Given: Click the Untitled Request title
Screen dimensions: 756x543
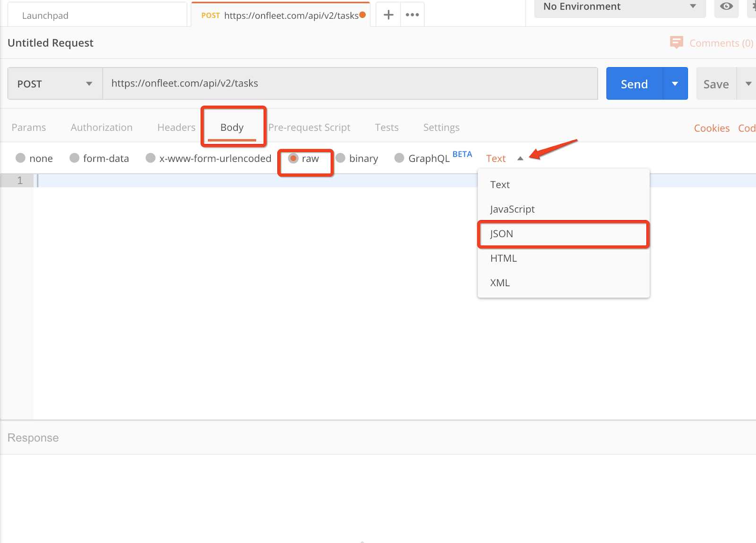Looking at the screenshot, I should (51, 43).
